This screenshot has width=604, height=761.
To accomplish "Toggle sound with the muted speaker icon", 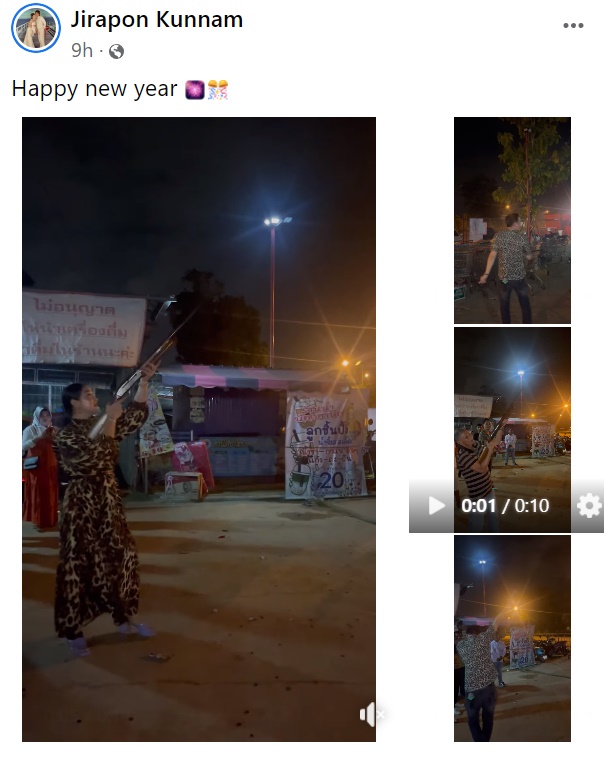I will [x=371, y=714].
